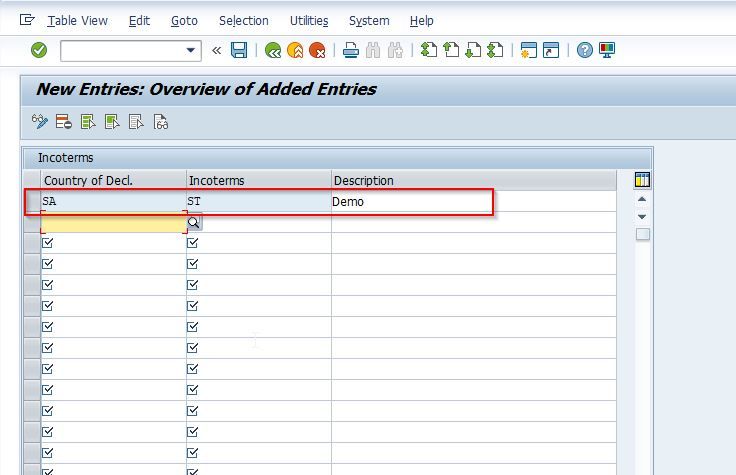Open the window menu icon left of Table View
The width and height of the screenshot is (736, 475).
pyautogui.click(x=27, y=20)
